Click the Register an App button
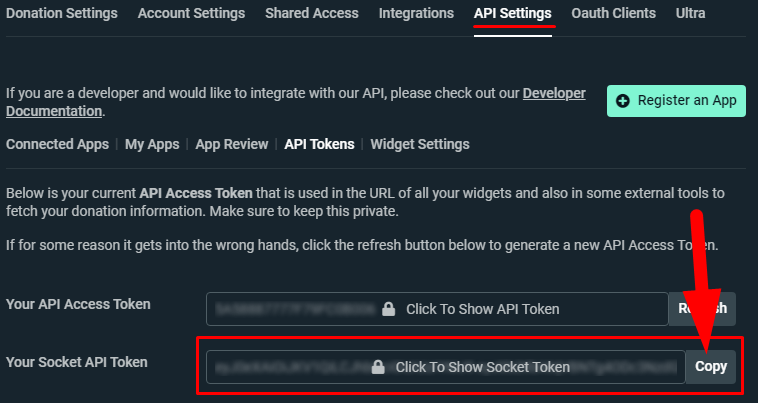 [676, 101]
